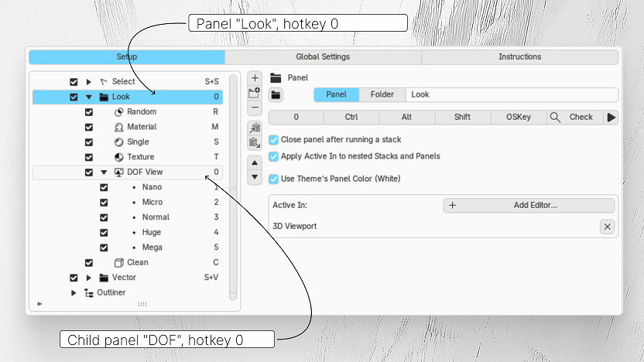Click the add folder icon
This screenshot has width=644, height=362.
255,93
